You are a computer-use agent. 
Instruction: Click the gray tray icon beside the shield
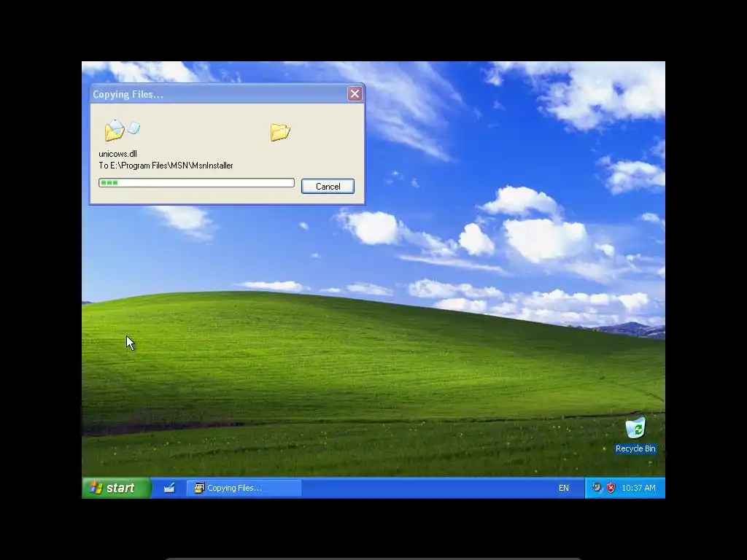pyautogui.click(x=597, y=487)
